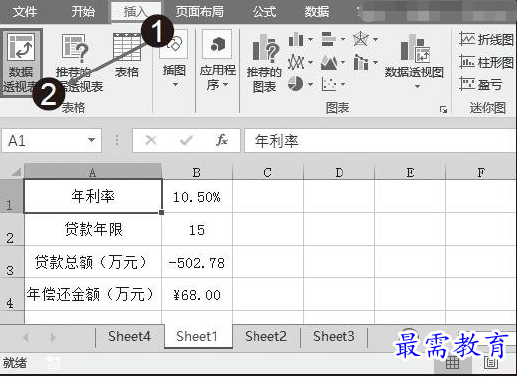This screenshot has height=377, width=517.
Task: Insert a Column sparkline (柱形图)
Action: (486, 62)
